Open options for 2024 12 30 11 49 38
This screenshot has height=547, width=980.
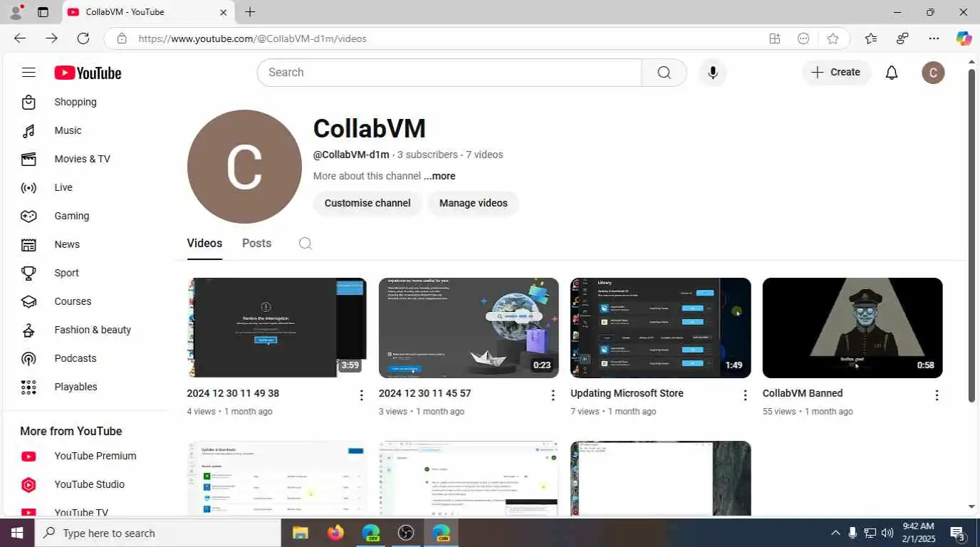[x=361, y=395]
